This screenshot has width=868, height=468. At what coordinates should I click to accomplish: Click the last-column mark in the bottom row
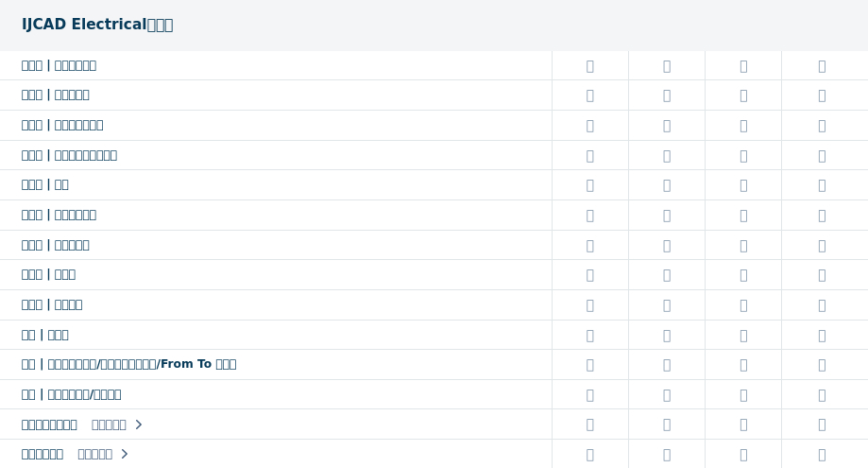tap(821, 455)
